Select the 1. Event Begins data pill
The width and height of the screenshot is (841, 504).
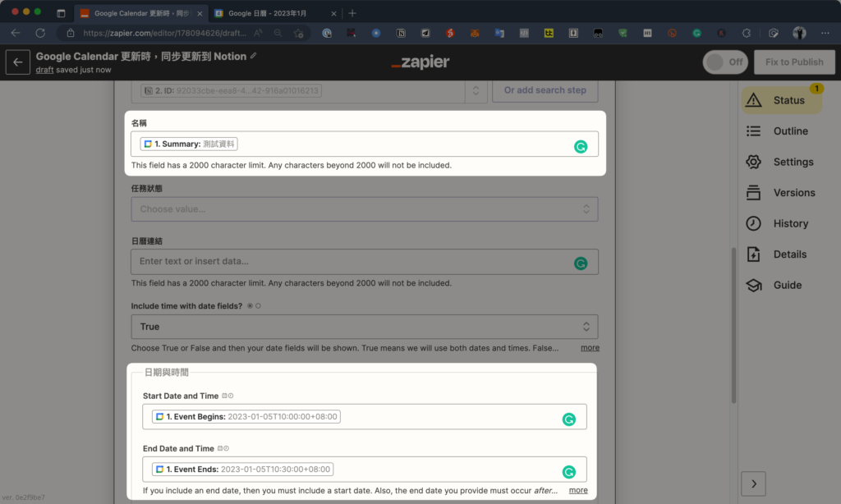[246, 417]
